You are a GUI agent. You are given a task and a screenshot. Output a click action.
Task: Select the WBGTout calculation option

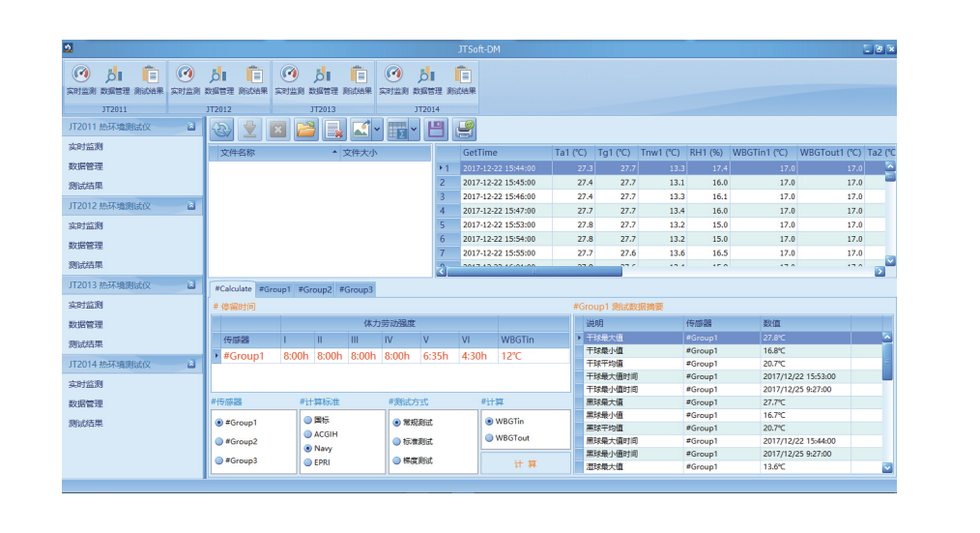(x=488, y=438)
